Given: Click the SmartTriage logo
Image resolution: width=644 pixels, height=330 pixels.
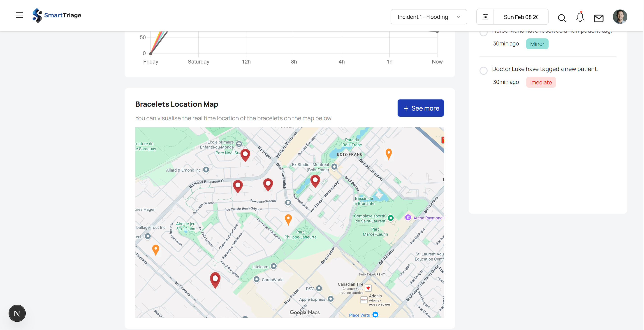Looking at the screenshot, I should tap(57, 15).
